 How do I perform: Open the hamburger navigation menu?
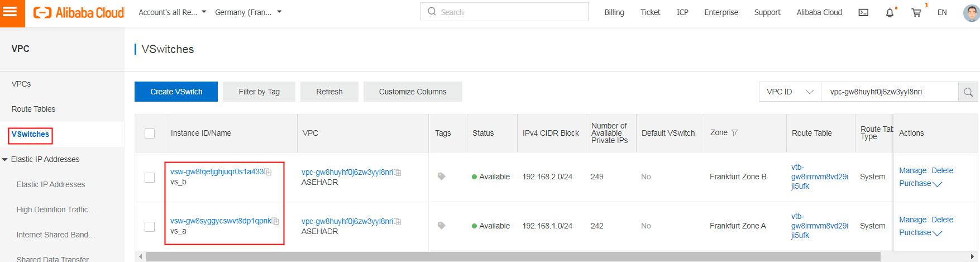(x=10, y=11)
